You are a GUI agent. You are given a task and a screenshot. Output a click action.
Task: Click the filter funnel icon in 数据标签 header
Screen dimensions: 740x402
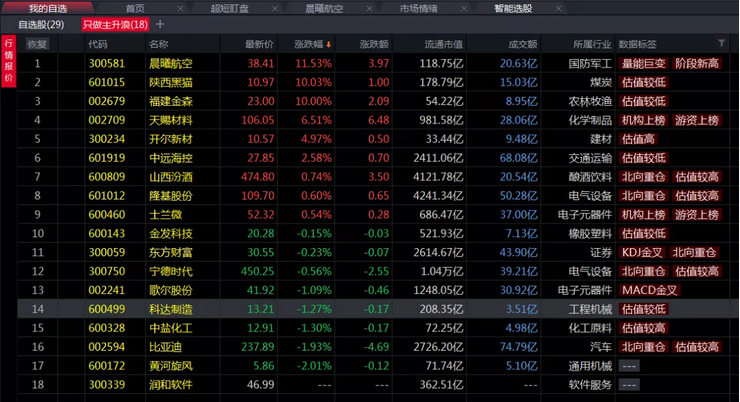click(x=722, y=44)
